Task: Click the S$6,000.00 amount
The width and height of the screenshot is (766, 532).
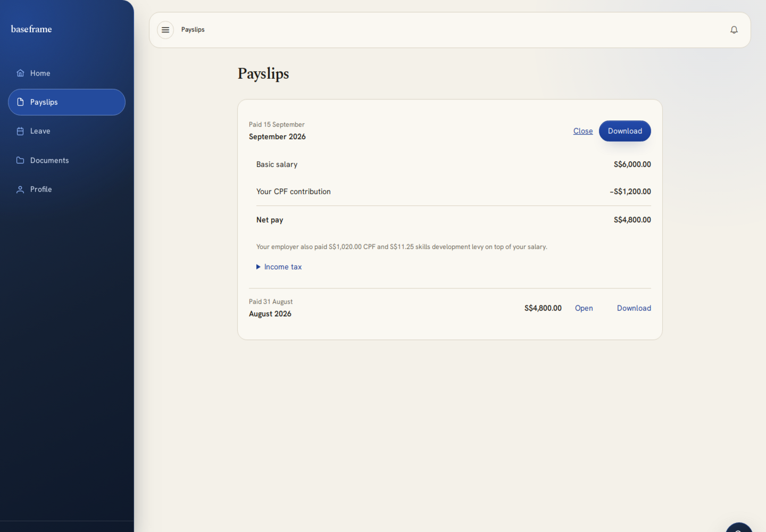Action: pyautogui.click(x=632, y=164)
